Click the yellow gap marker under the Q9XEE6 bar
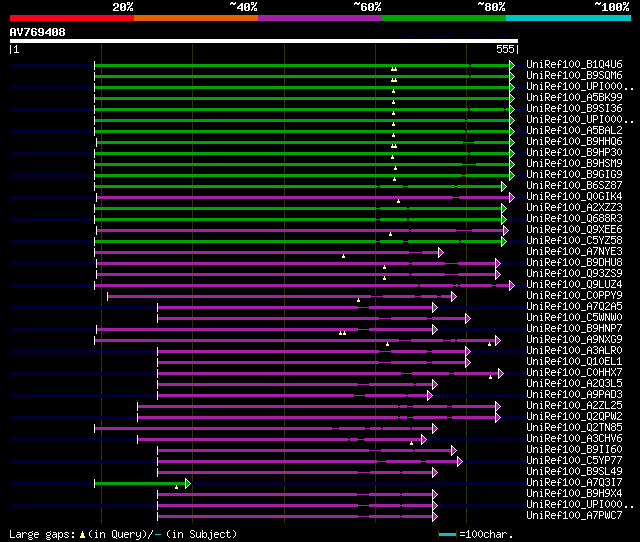The width and height of the screenshot is (640, 542). pos(390,234)
